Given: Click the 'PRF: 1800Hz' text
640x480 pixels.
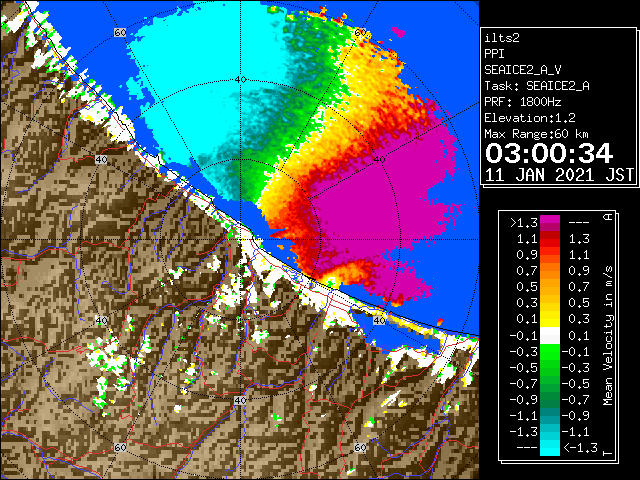Looking at the screenshot, I should [x=523, y=102].
